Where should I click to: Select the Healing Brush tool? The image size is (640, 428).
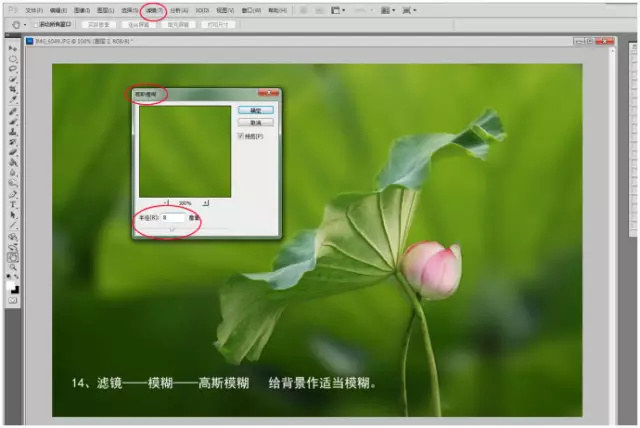click(x=13, y=111)
